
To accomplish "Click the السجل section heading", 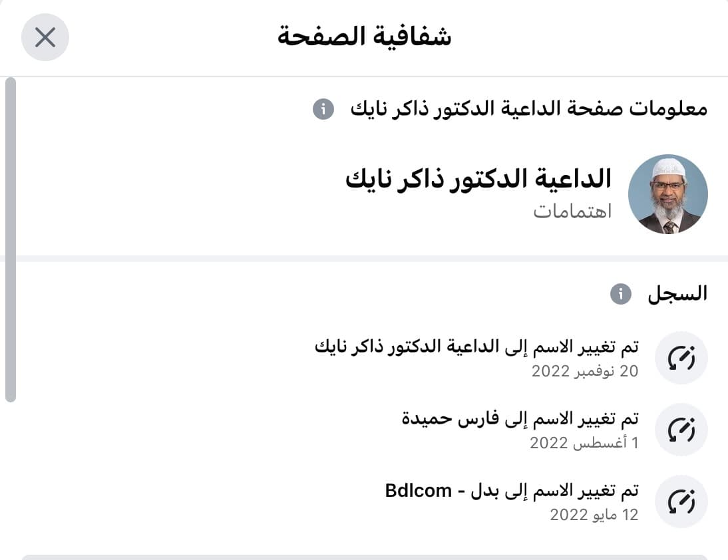I will tap(677, 293).
